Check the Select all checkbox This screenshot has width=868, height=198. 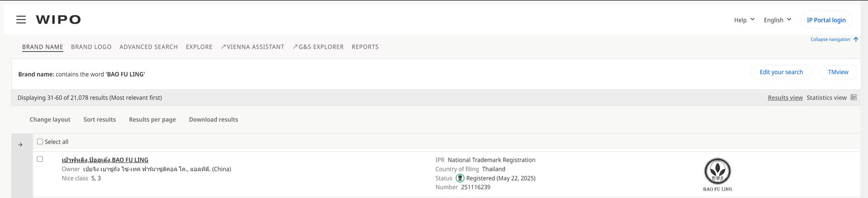point(40,142)
